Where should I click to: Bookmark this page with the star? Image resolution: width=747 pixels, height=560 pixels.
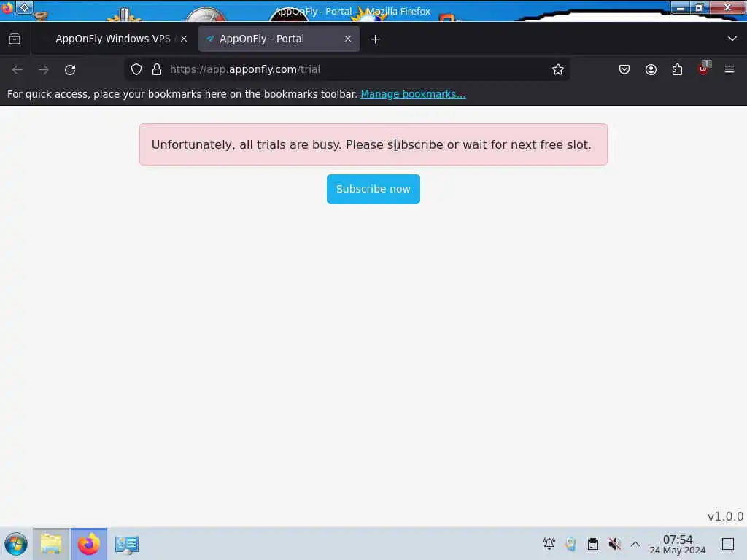[x=558, y=69]
